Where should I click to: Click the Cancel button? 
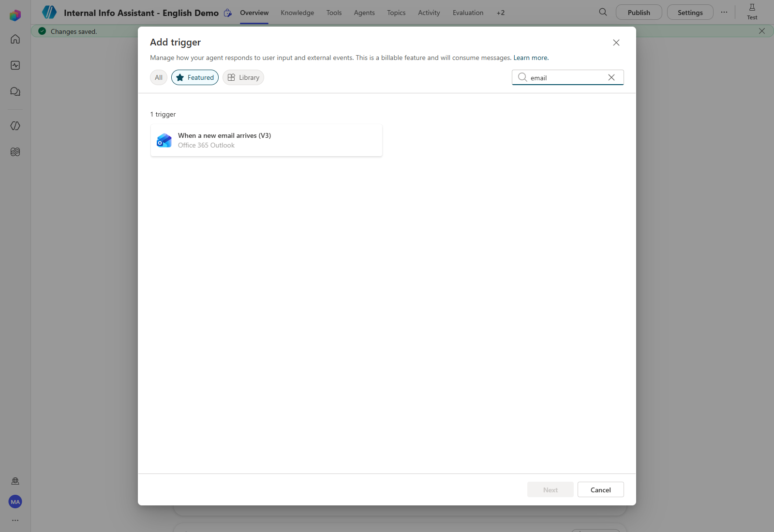coord(600,489)
